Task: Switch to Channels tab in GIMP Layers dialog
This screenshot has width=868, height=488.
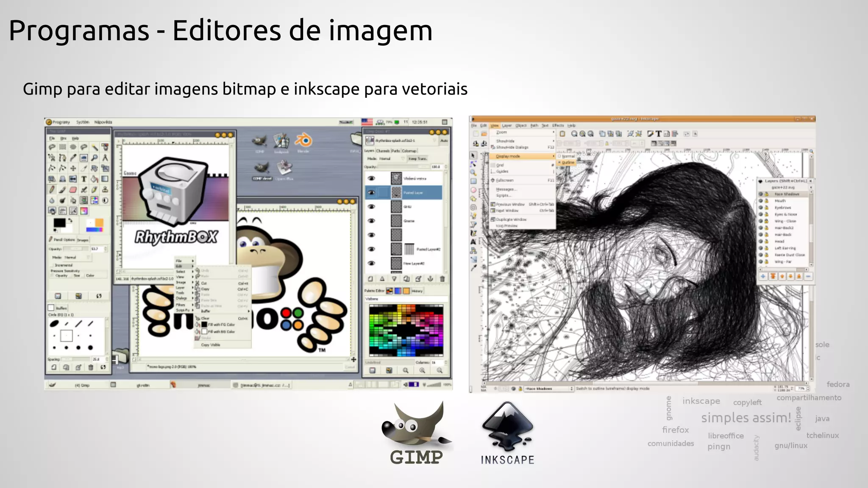Action: [383, 151]
